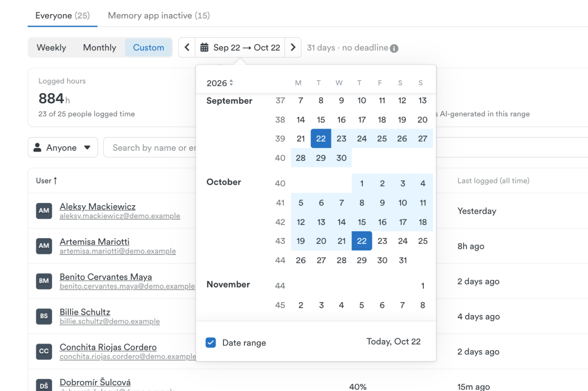Open Benito Cervantes Maya's profile
Image resolution: width=588 pixels, height=391 pixels.
coord(106,277)
